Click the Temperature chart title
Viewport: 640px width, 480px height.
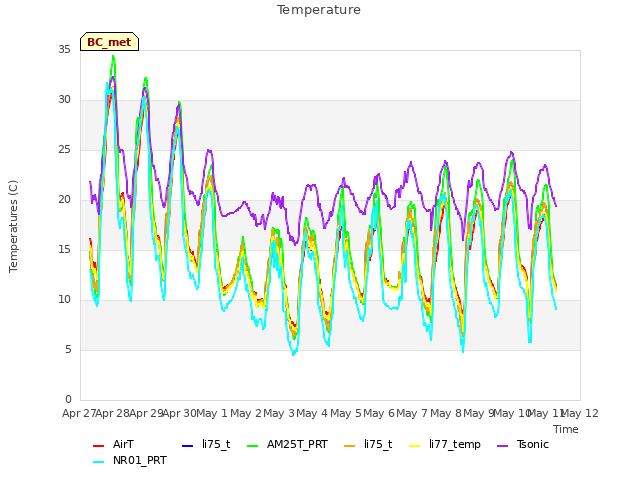click(x=319, y=10)
